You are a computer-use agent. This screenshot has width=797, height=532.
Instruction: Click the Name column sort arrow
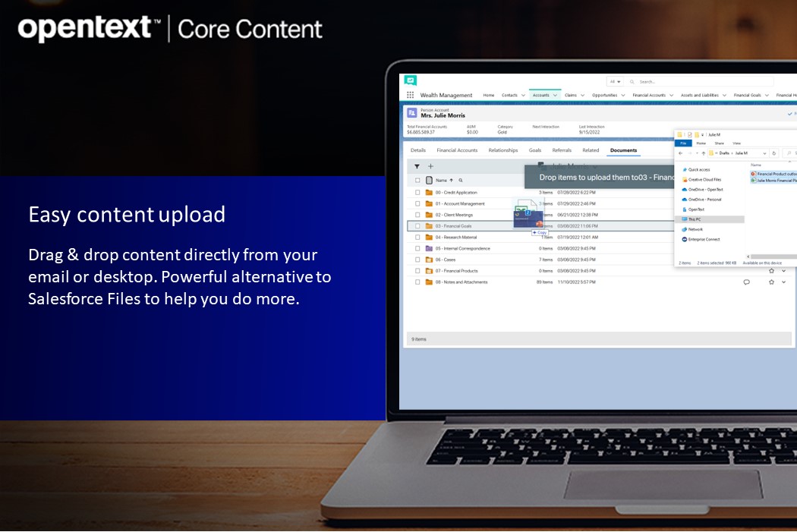[x=451, y=180]
